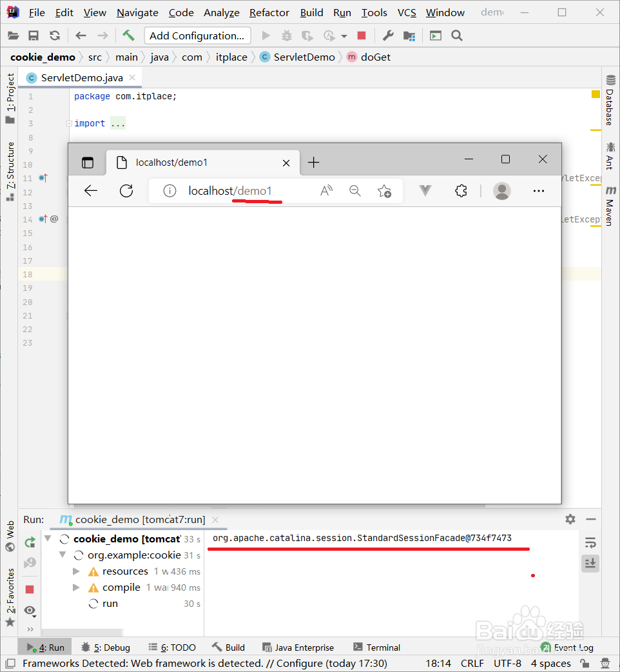The width and height of the screenshot is (620, 672).
Task: Open the profiler run dropdown arrow
Action: [x=344, y=36]
